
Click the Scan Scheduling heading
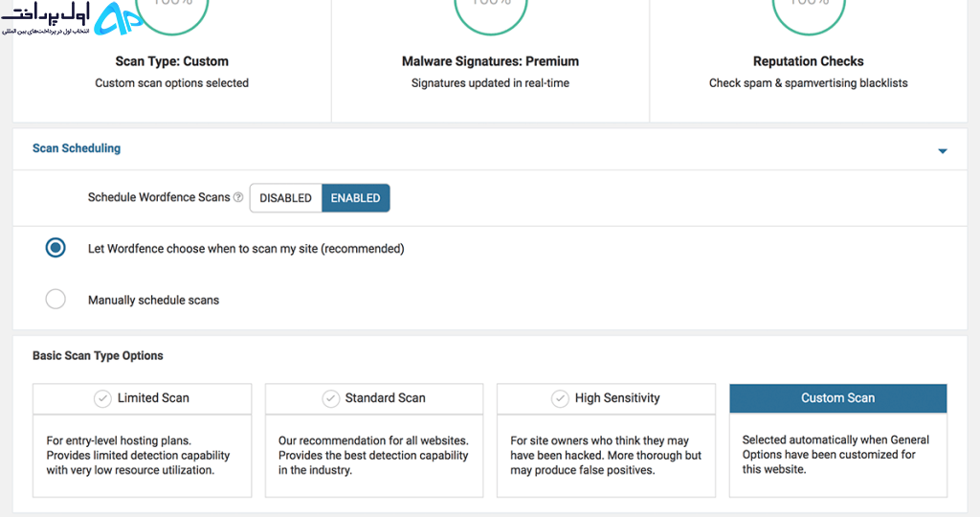77,148
